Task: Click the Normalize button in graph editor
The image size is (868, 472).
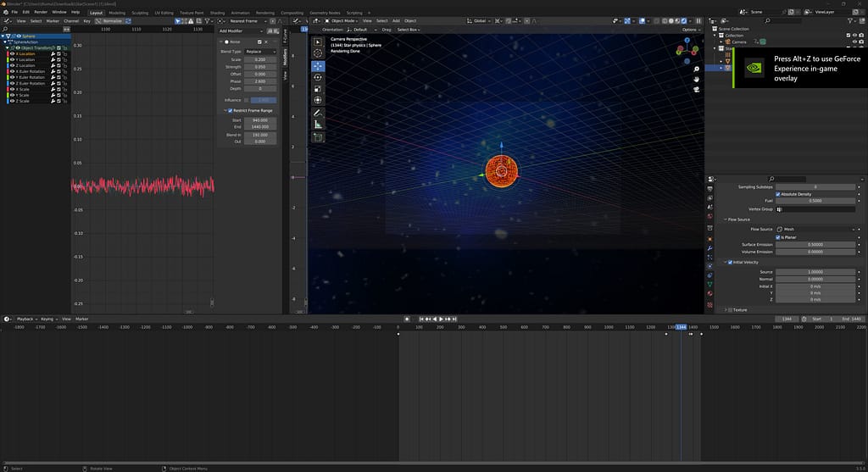Action: coord(113,20)
